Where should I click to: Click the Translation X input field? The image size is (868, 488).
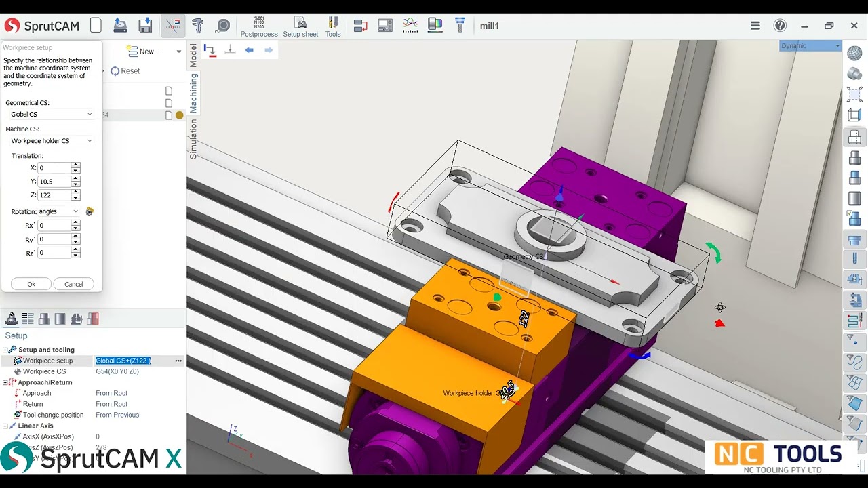pyautogui.click(x=54, y=167)
